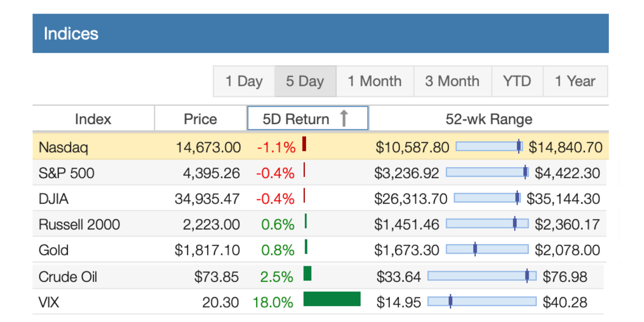Click the red Nasdaq return bar

[x=304, y=144]
